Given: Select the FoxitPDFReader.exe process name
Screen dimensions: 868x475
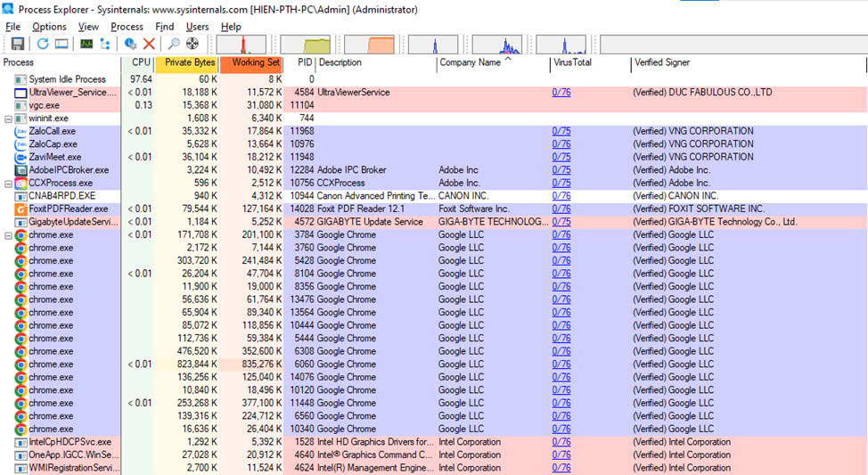Looking at the screenshot, I should (x=69, y=209).
